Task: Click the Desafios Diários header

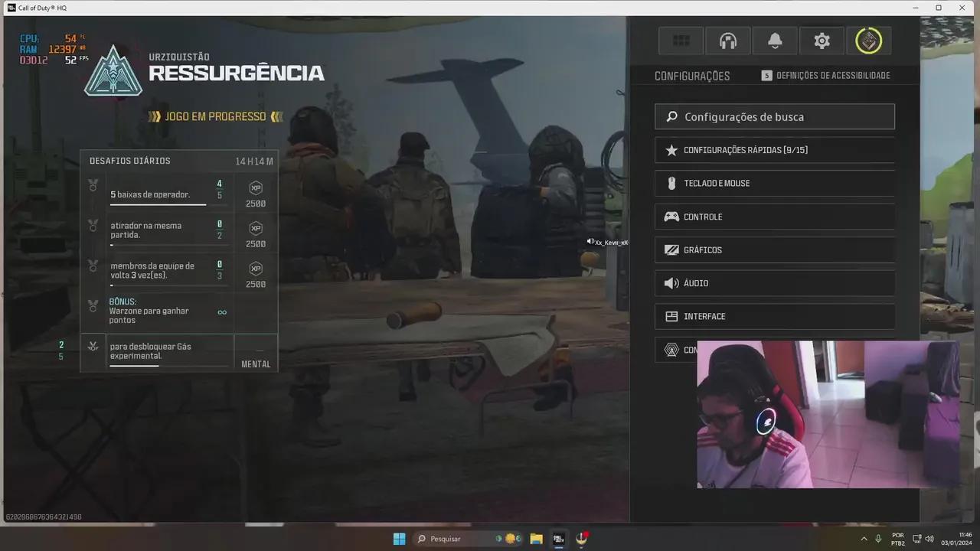Action: (130, 161)
